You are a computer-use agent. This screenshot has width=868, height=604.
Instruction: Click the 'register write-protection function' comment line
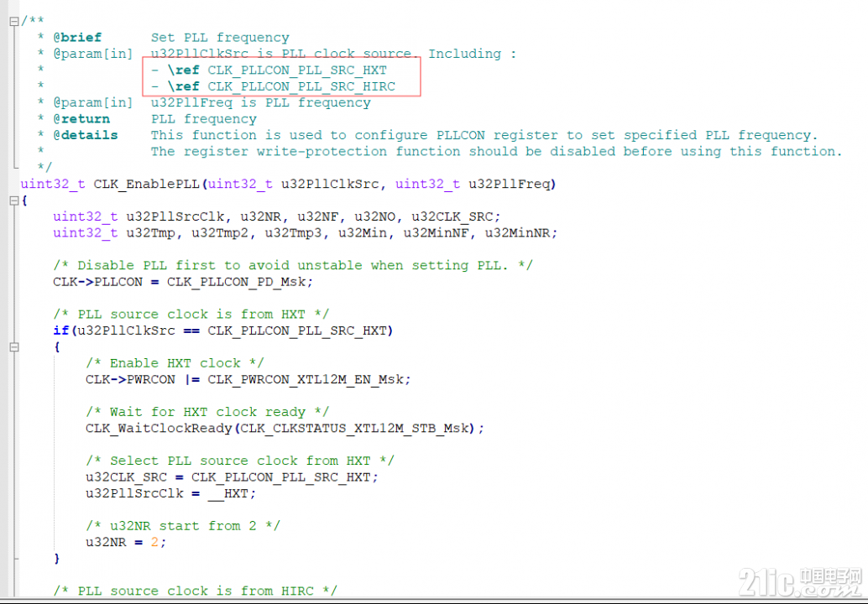click(497, 152)
